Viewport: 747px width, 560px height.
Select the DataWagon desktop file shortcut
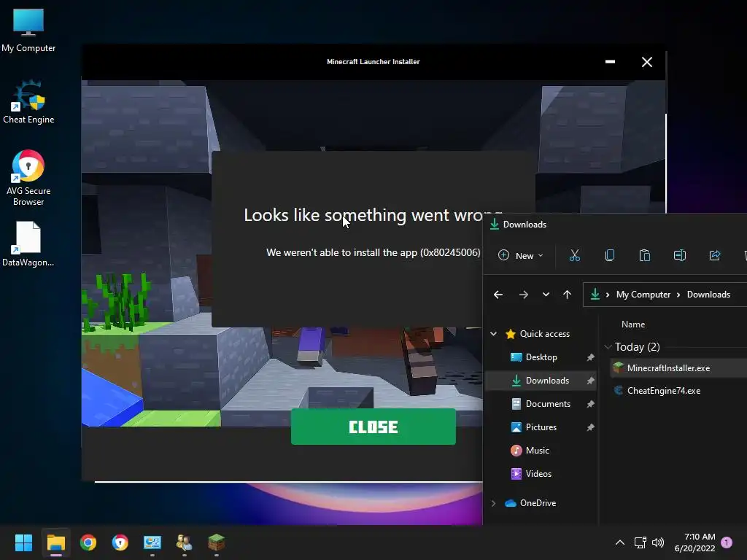click(x=28, y=244)
